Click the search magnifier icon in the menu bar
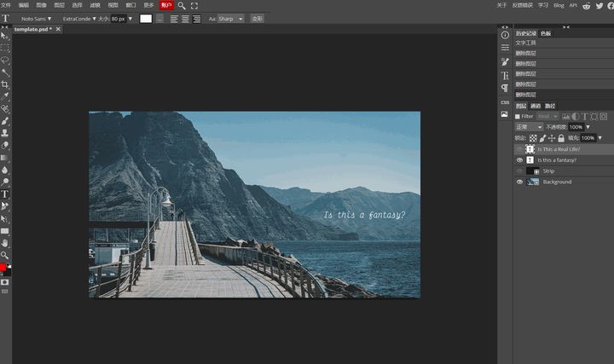Screen dimensions: 614x364 coord(182,5)
